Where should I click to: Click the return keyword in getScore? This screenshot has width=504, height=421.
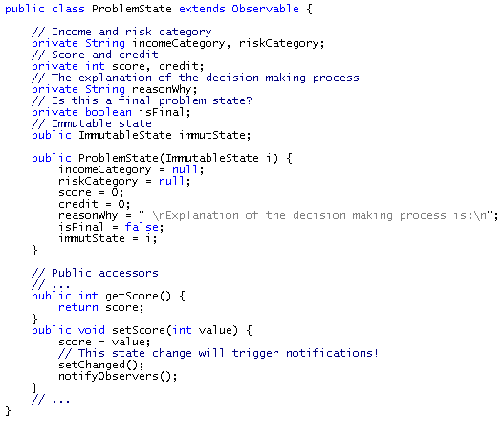[78, 307]
